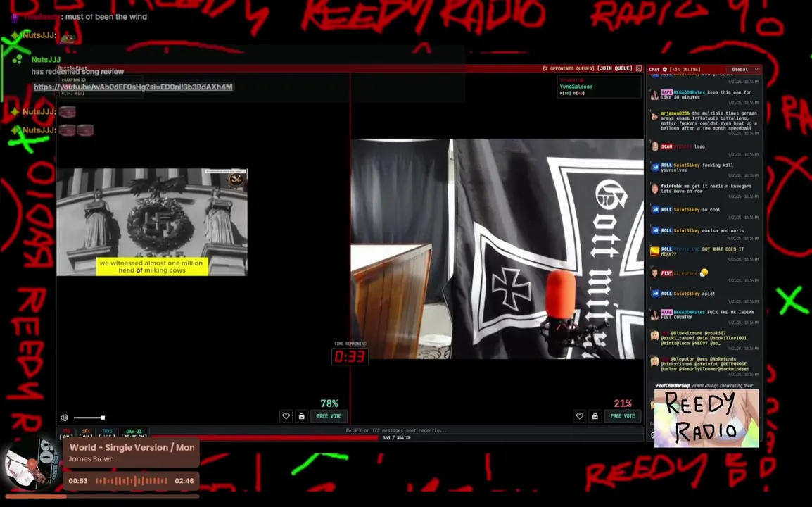The height and width of the screenshot is (507, 812).
Task: Mute the stream with the speaker icon
Action: click(64, 418)
